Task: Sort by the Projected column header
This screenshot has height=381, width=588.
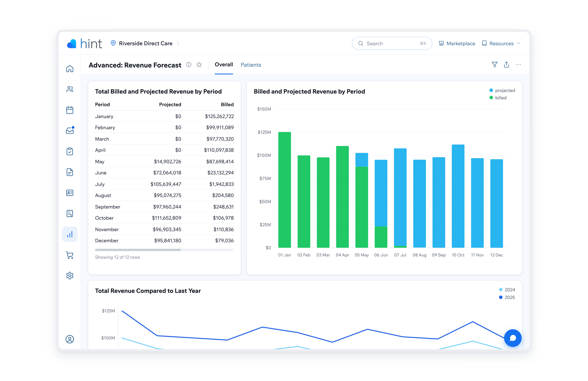Action: [x=170, y=105]
